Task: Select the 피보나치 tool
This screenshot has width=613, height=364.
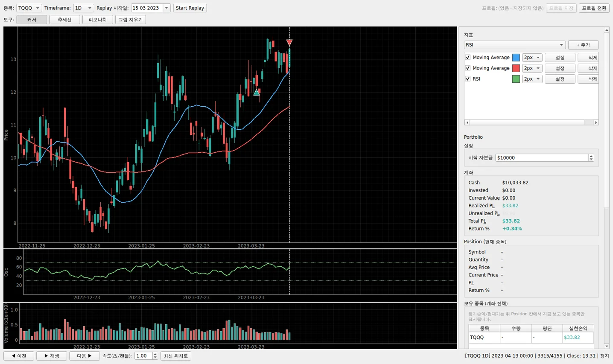Action: coord(97,20)
